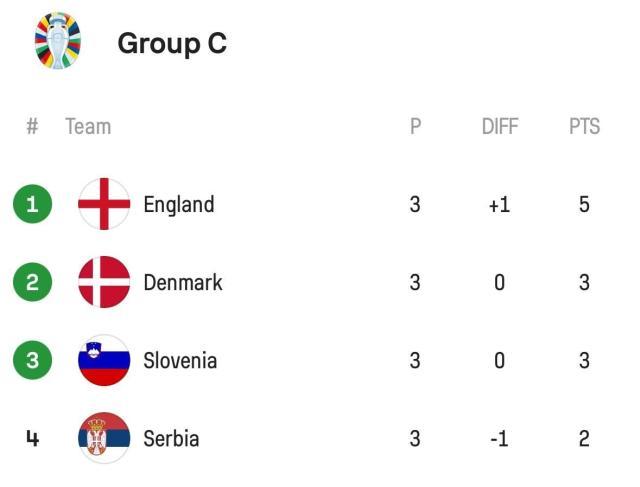The width and height of the screenshot is (640, 487).
Task: Click England's 5 points value
Action: tap(584, 204)
